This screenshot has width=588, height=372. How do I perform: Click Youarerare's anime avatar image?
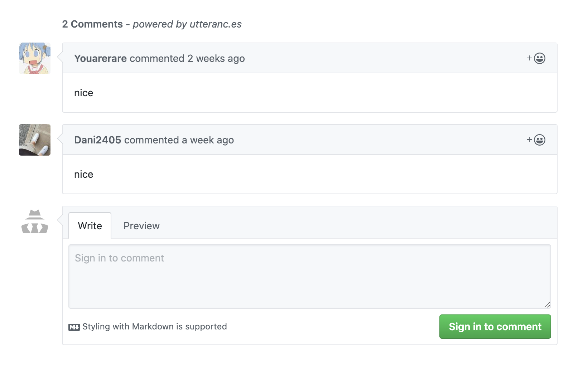click(35, 58)
